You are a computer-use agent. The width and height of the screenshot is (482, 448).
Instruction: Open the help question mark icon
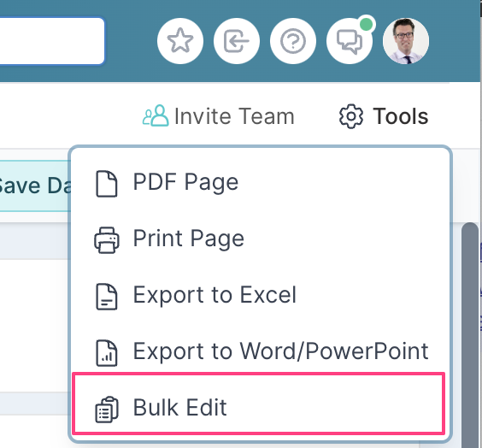pos(293,41)
